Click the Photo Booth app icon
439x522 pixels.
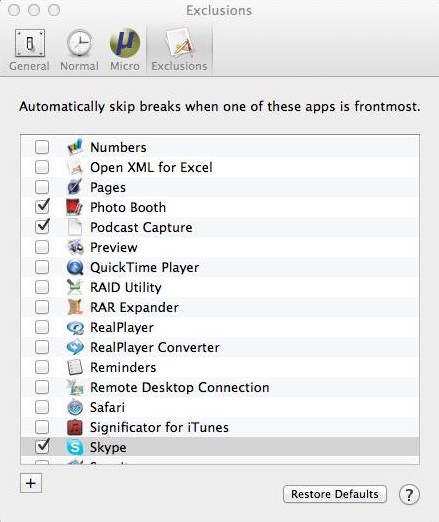tap(75, 207)
